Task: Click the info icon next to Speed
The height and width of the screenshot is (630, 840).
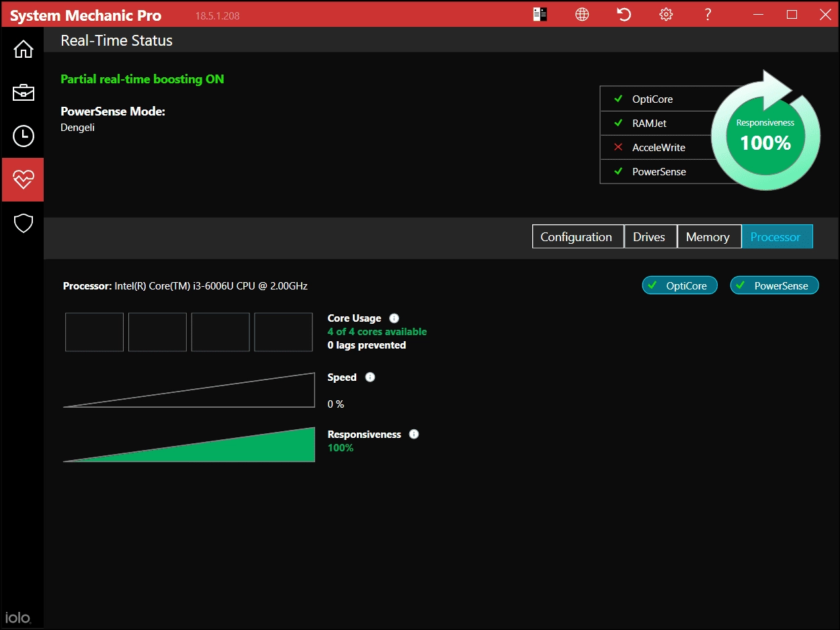Action: 370,377
